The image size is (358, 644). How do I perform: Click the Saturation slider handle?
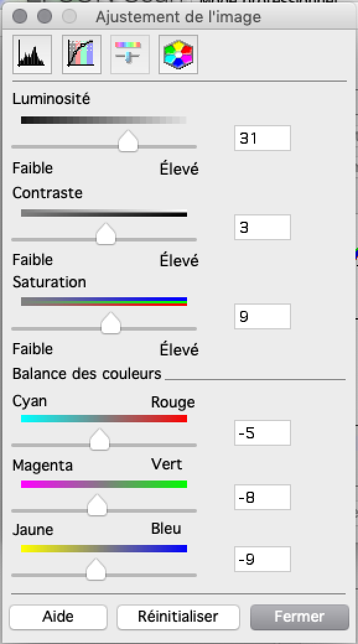pos(111,323)
